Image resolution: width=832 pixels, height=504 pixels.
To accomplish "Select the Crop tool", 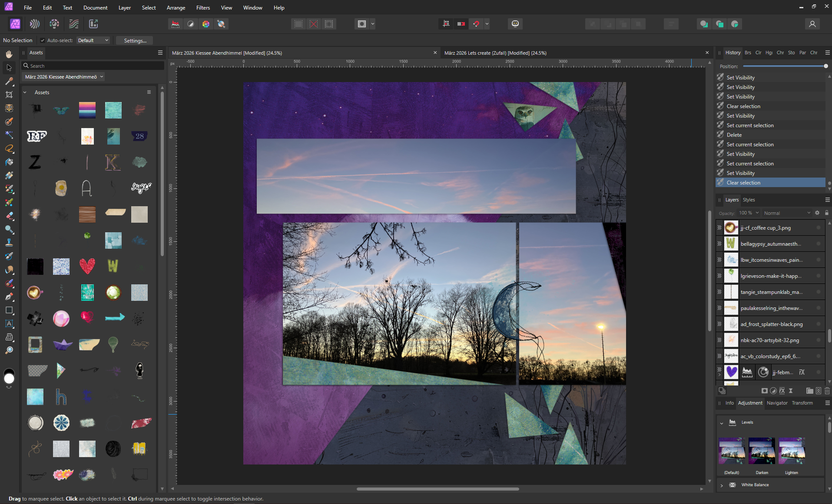I will [x=9, y=95].
